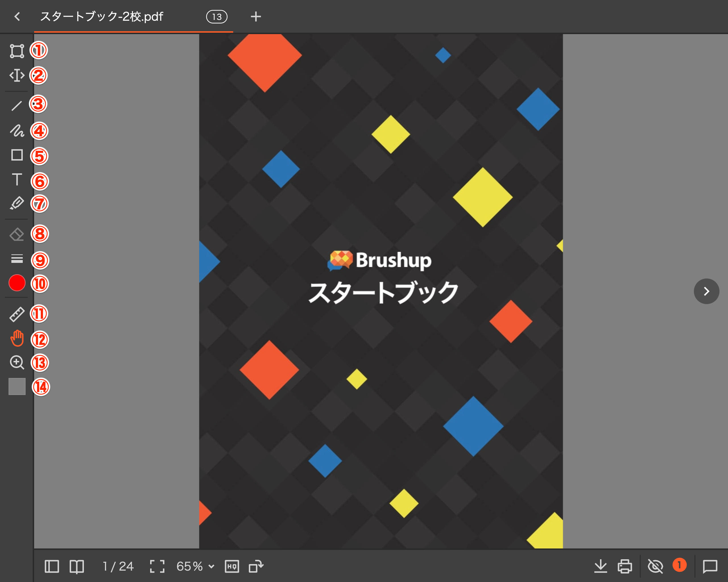Toggle annotation visibility eye icon
This screenshot has height=582, width=728.
click(x=655, y=566)
